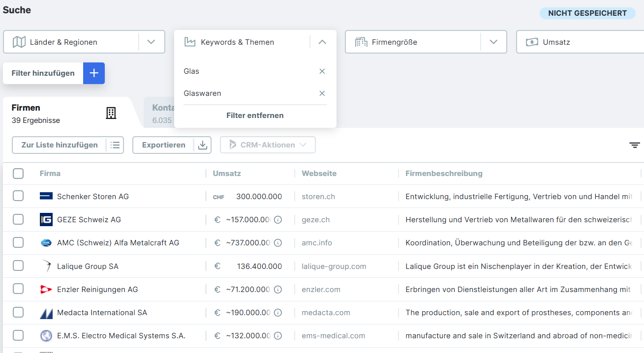Click the map icon in Länder & Regionen
Screen dimensions: 644x353
tap(19, 42)
